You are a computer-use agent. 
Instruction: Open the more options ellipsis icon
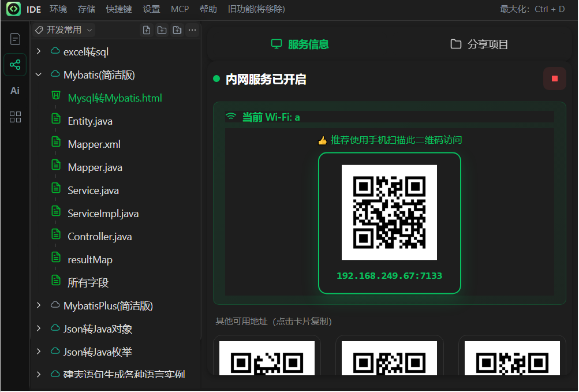click(192, 30)
